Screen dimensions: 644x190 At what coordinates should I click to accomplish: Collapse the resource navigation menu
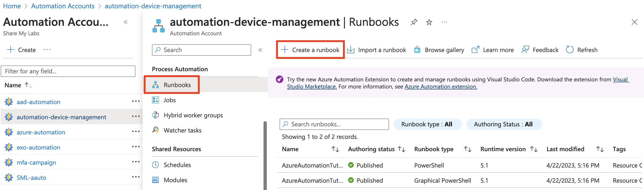[x=260, y=50]
